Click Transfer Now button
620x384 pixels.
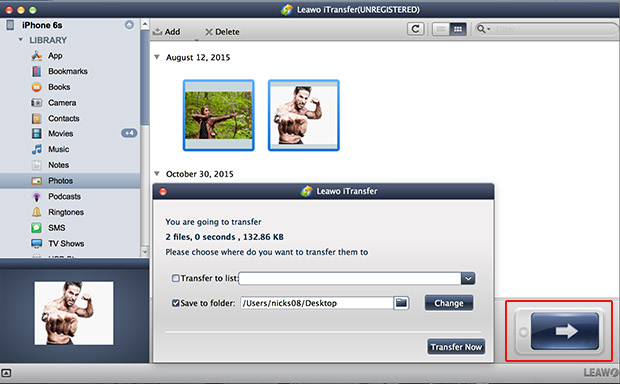(x=456, y=347)
